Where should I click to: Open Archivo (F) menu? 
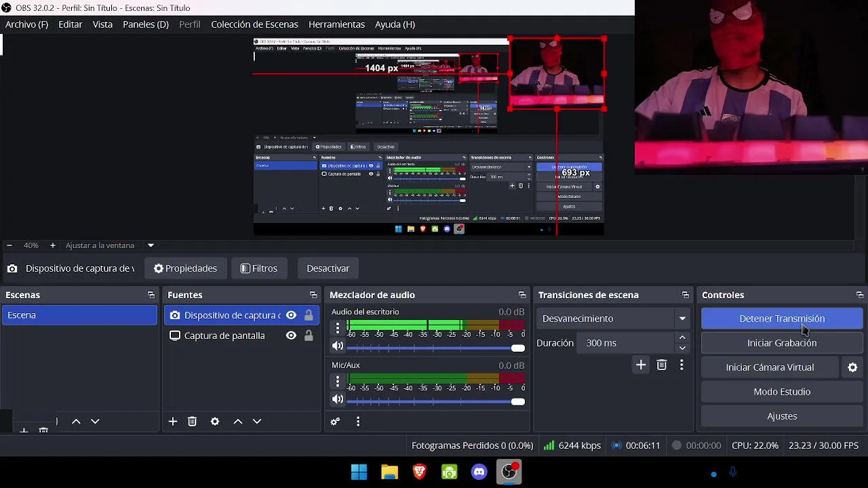[26, 24]
